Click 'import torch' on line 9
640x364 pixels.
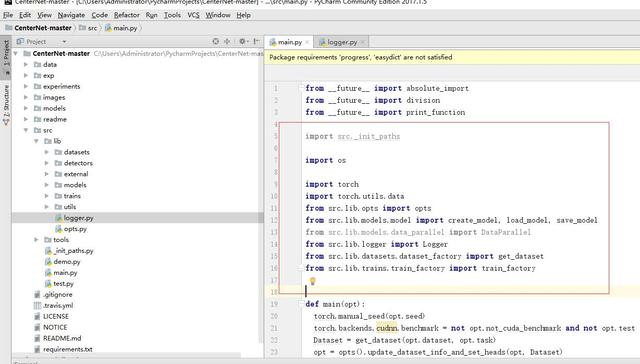pos(332,184)
